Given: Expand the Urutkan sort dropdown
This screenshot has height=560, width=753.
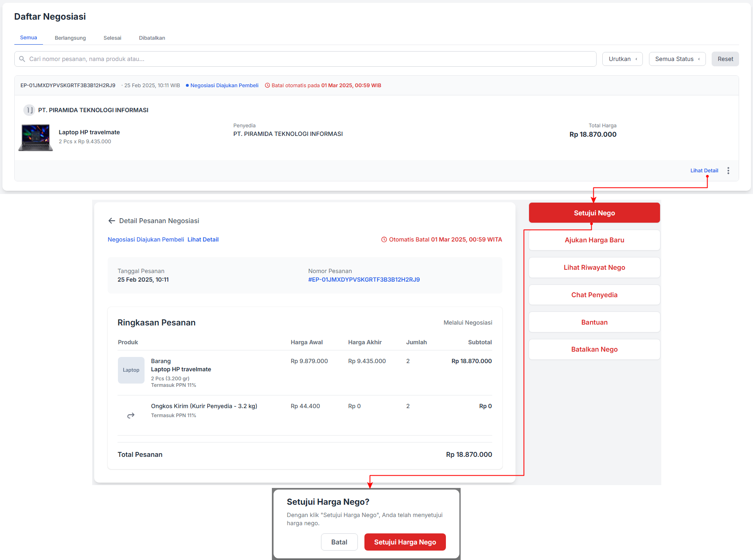Looking at the screenshot, I should 622,59.
